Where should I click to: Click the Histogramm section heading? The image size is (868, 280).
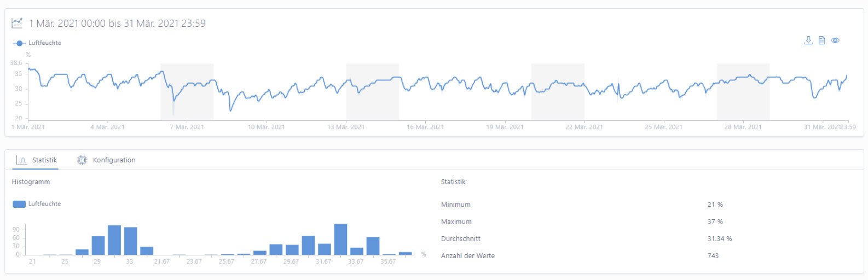tap(31, 182)
